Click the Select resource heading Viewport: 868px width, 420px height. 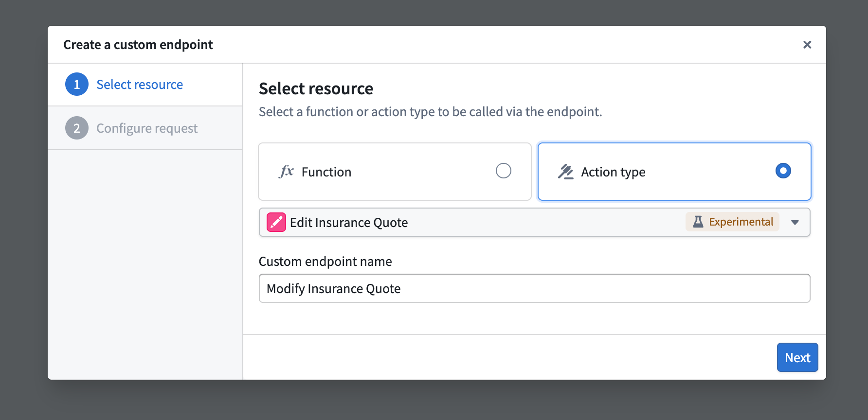coord(316,89)
